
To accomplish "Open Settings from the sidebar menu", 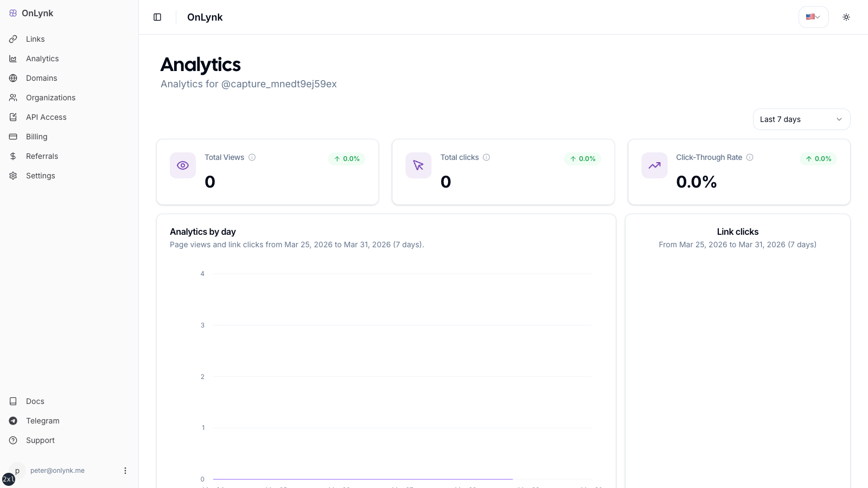I will [x=40, y=175].
